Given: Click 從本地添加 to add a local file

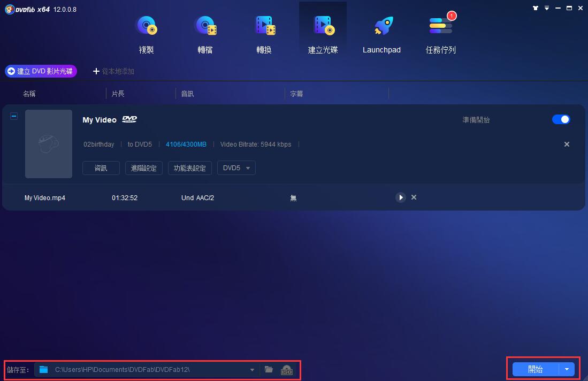Looking at the screenshot, I should pyautogui.click(x=113, y=71).
